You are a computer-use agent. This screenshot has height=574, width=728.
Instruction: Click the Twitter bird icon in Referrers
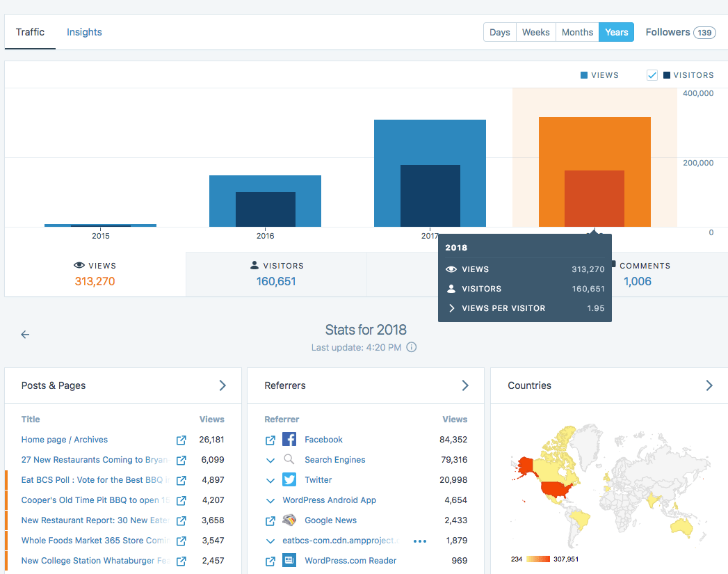[289, 480]
